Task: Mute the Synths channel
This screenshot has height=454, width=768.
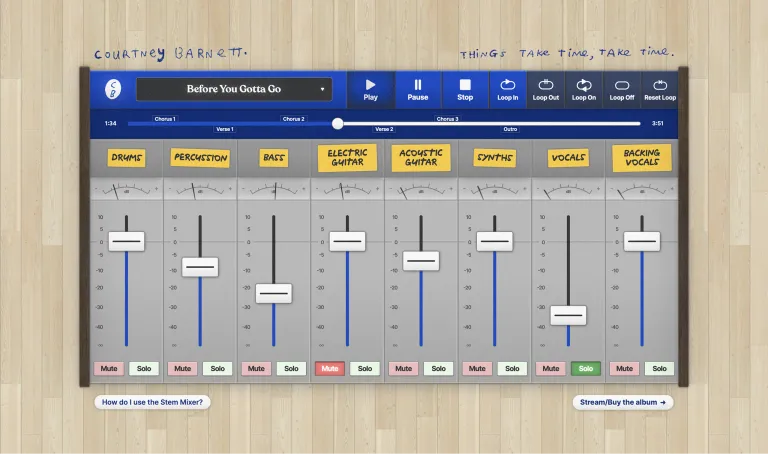Action: (x=477, y=368)
